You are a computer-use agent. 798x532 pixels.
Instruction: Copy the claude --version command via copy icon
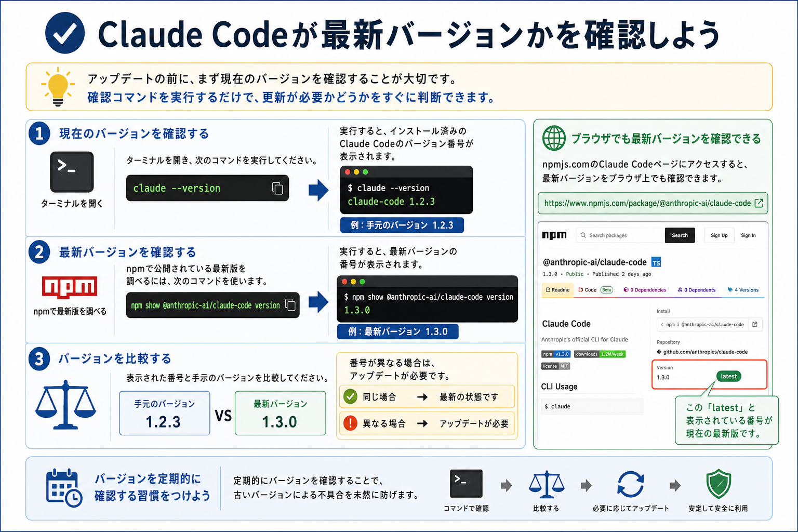pos(277,188)
